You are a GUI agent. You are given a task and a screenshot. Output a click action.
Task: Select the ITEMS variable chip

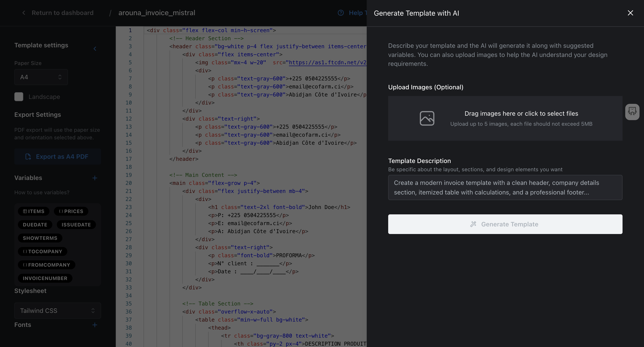(34, 211)
